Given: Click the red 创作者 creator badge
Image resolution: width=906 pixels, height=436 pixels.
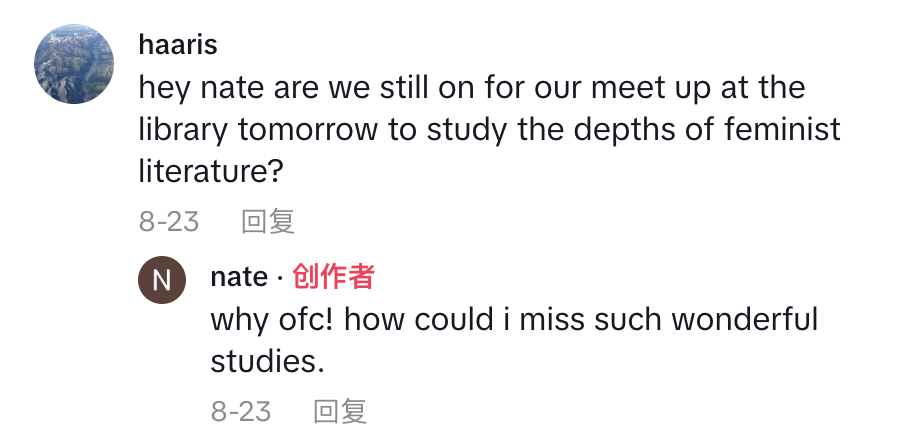Looking at the screenshot, I should 333,277.
